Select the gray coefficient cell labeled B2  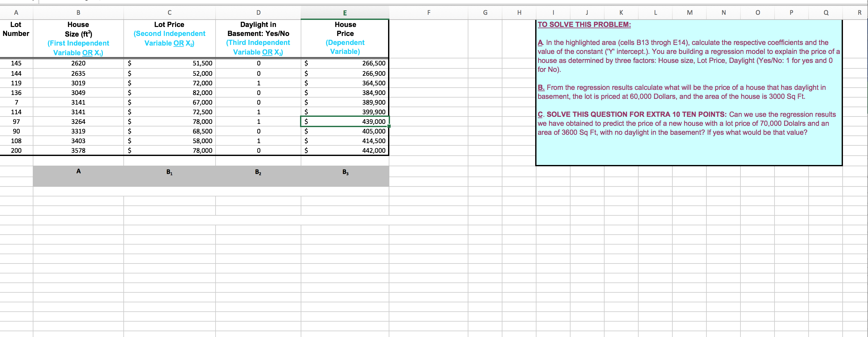258,172
